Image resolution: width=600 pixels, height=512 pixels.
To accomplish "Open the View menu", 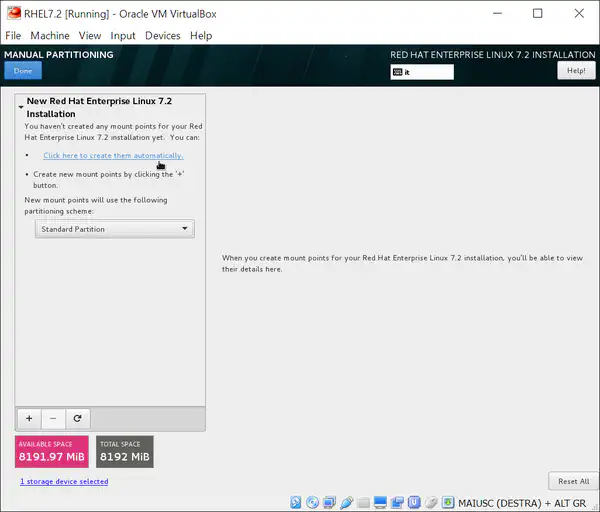I will (x=90, y=35).
